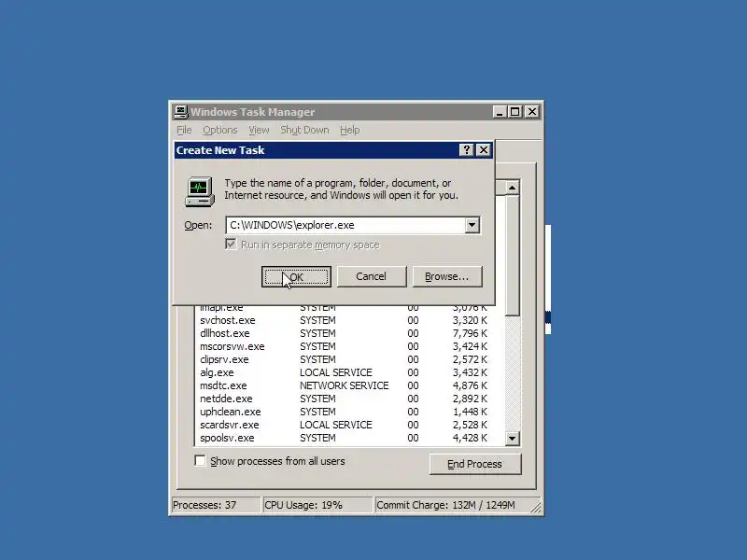Click NETWORK SERVICE user name cell
Viewport: 747px width, 560px height.
pos(345,385)
